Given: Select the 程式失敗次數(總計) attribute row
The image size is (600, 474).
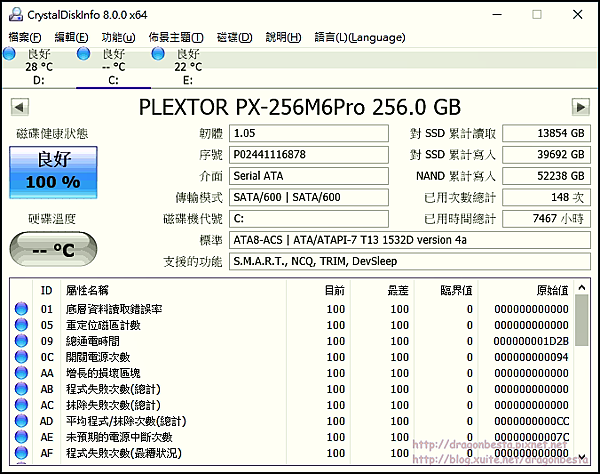Looking at the screenshot, I should coord(292,389).
